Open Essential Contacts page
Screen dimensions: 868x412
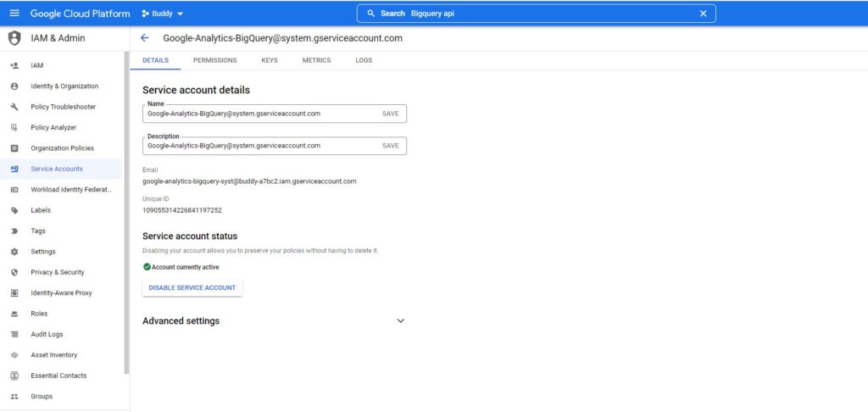(58, 376)
